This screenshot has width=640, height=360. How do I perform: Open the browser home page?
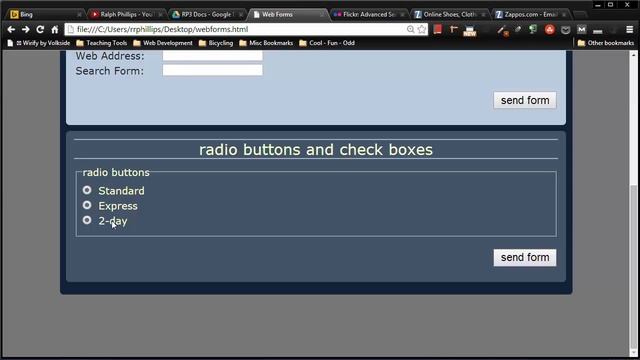(x=55, y=29)
